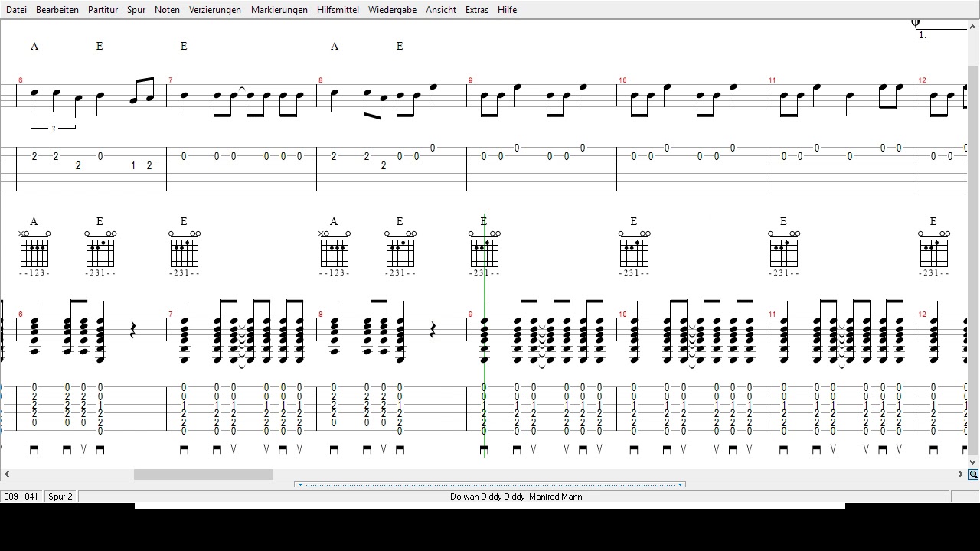Open the Spur menu
Screen dimensions: 980x551
(136, 10)
